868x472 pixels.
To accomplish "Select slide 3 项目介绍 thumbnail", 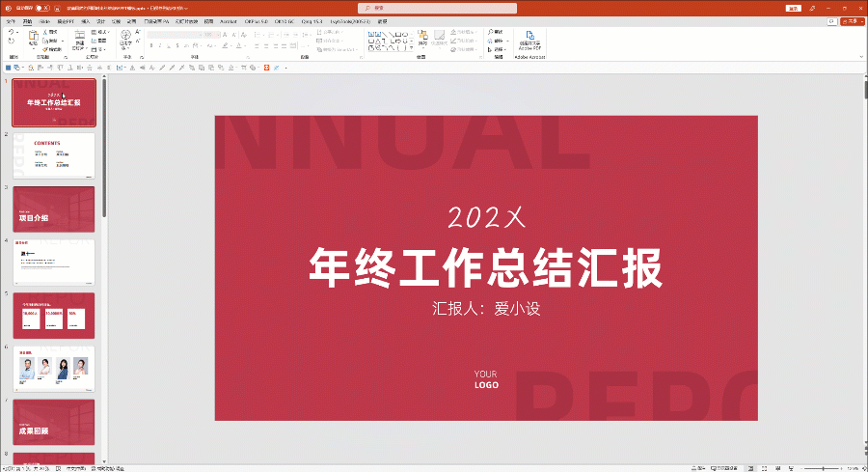I will tap(54, 208).
